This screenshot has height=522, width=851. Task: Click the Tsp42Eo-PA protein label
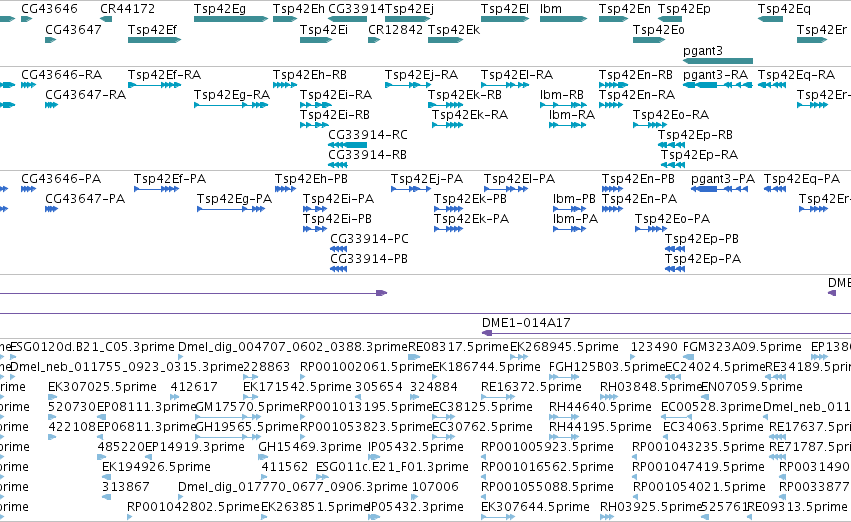672,219
